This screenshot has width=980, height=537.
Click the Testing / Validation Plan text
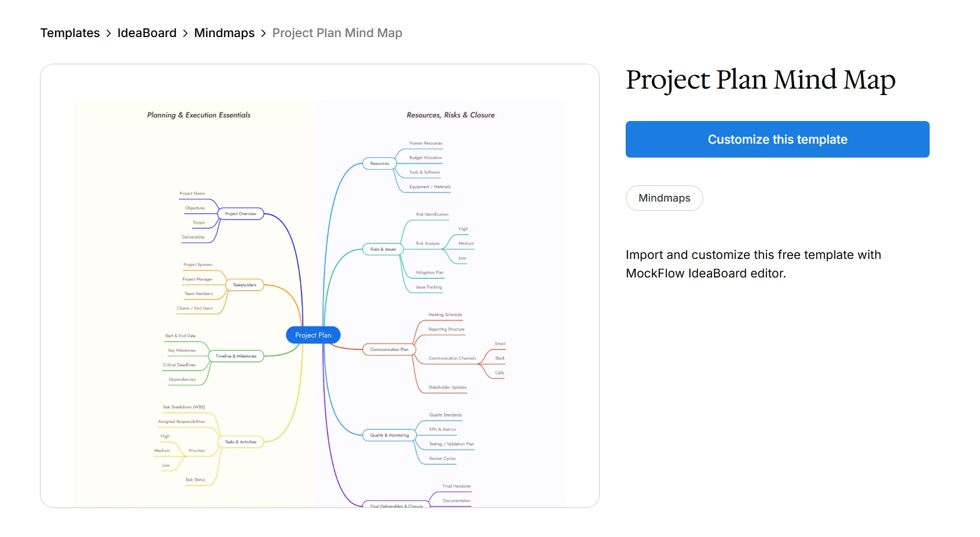[x=452, y=444]
